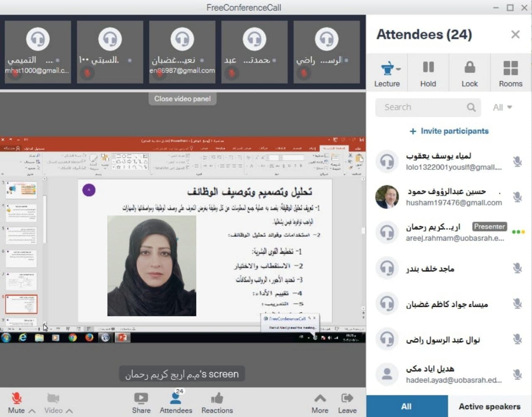
Task: Toggle microphone for نوال عبد الرسول راضي
Action: pyautogui.click(x=517, y=339)
